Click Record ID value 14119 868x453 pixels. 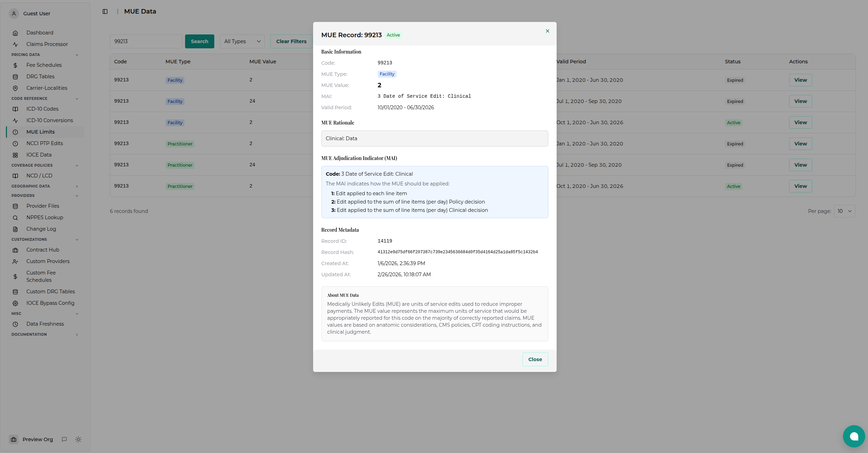385,241
